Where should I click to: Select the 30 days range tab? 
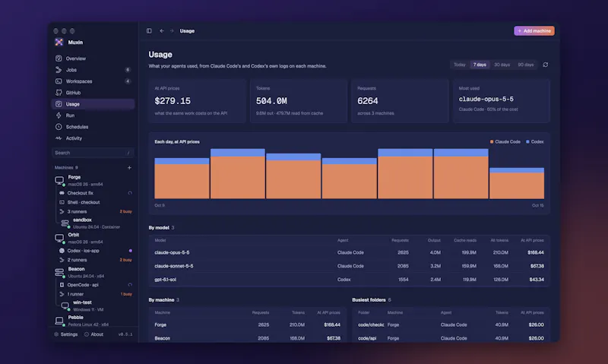point(502,65)
